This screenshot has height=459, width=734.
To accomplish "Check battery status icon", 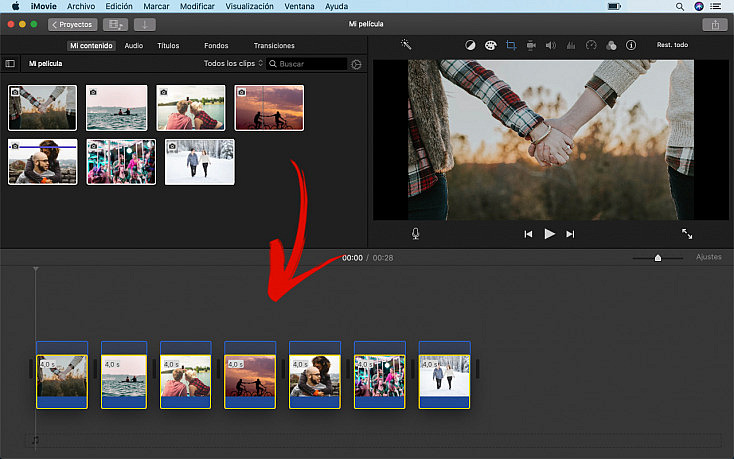I will point(614,7).
